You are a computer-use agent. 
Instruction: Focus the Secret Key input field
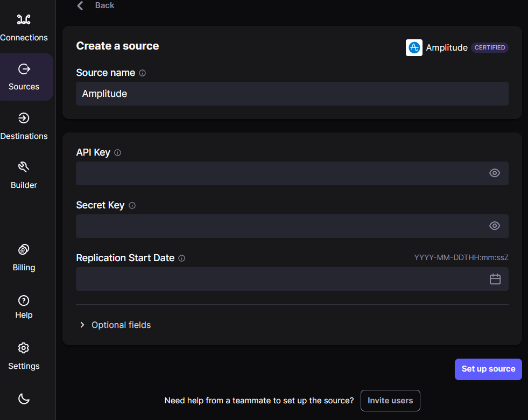[292, 226]
